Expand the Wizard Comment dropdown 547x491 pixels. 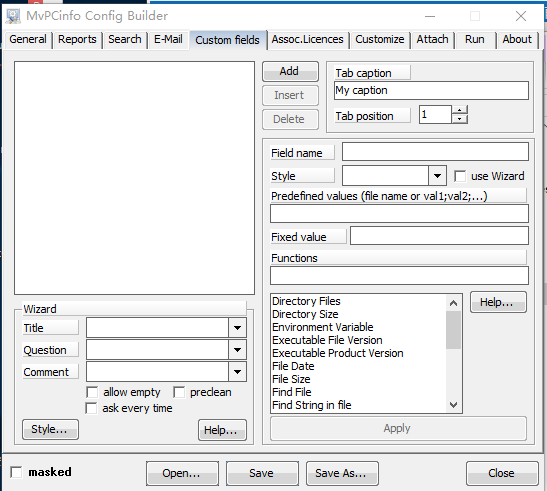click(238, 372)
